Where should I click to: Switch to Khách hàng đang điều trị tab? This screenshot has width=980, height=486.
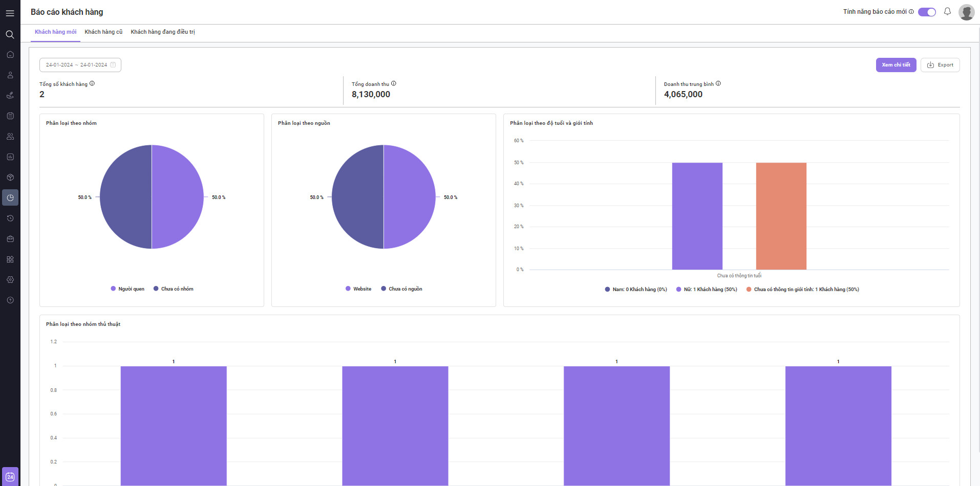tap(163, 32)
